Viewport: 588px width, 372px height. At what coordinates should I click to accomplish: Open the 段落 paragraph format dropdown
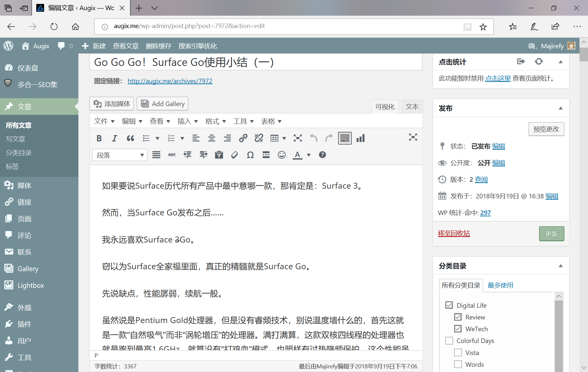pyautogui.click(x=120, y=155)
